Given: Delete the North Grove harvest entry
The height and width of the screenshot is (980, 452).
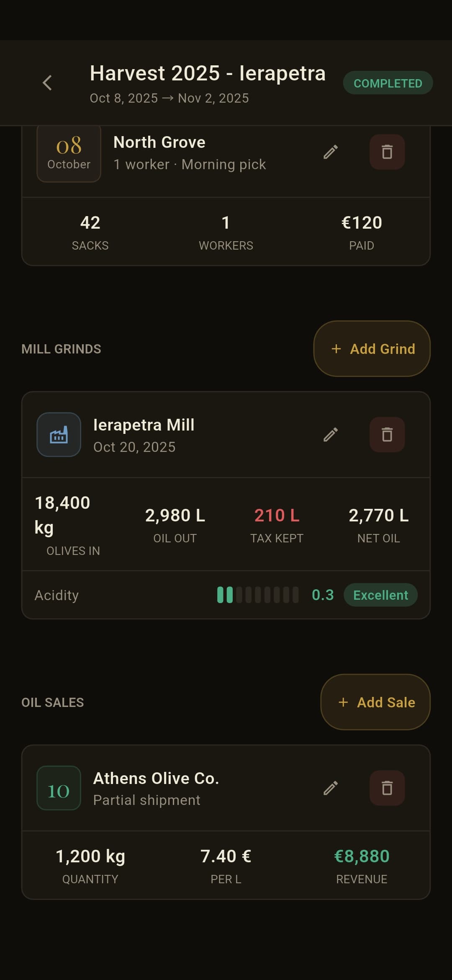Looking at the screenshot, I should [x=387, y=152].
